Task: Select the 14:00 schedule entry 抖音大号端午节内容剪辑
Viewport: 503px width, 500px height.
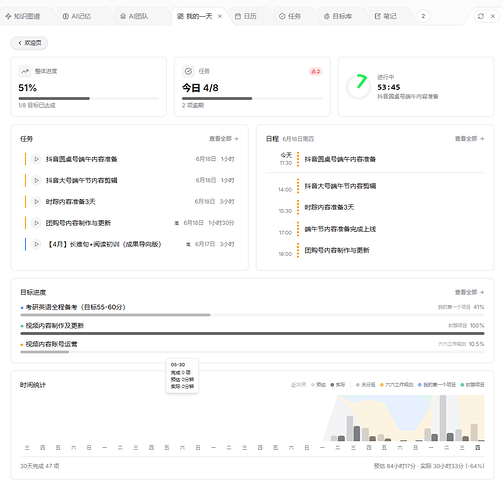Action: (340, 186)
